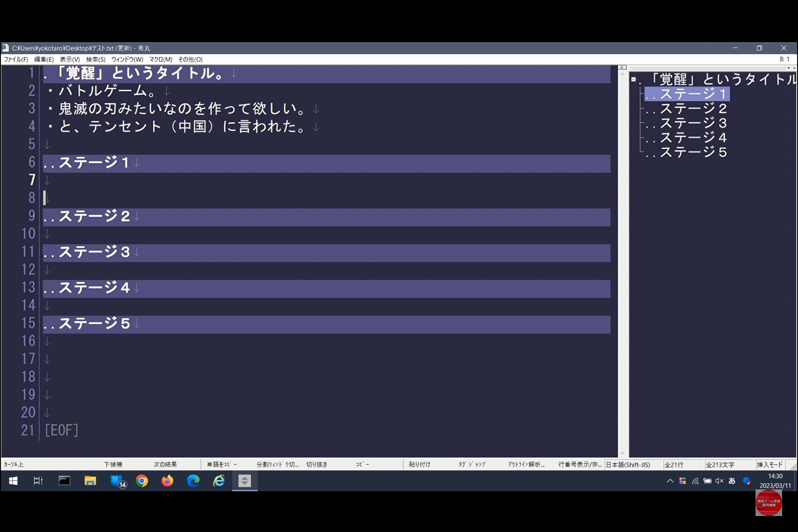Click line number 21 in the gutter

coord(28,430)
